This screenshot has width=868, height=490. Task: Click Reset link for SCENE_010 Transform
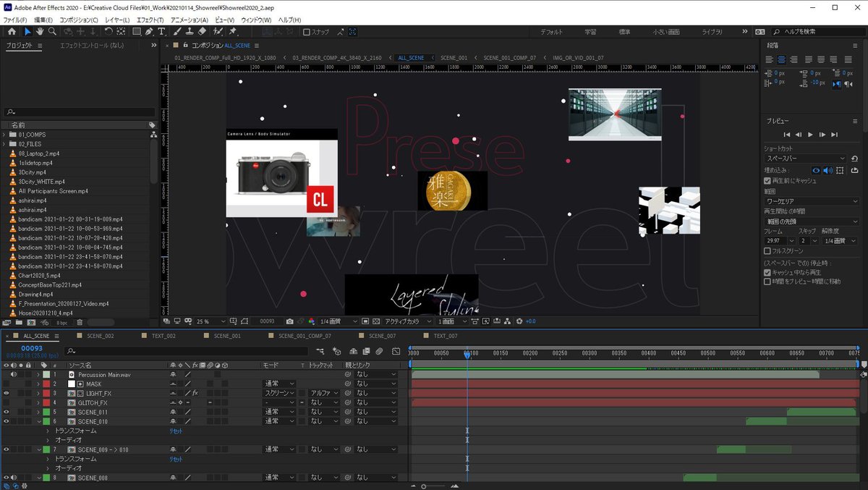176,431
